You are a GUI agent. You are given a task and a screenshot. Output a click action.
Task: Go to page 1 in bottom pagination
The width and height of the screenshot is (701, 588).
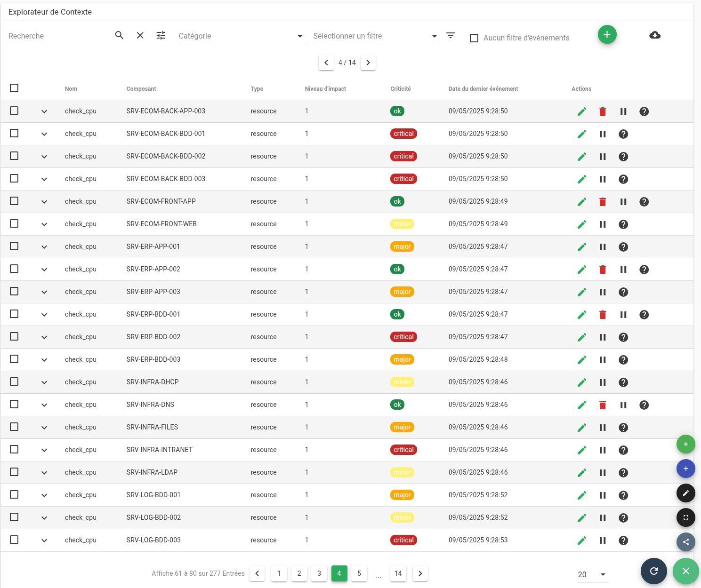[x=279, y=573]
